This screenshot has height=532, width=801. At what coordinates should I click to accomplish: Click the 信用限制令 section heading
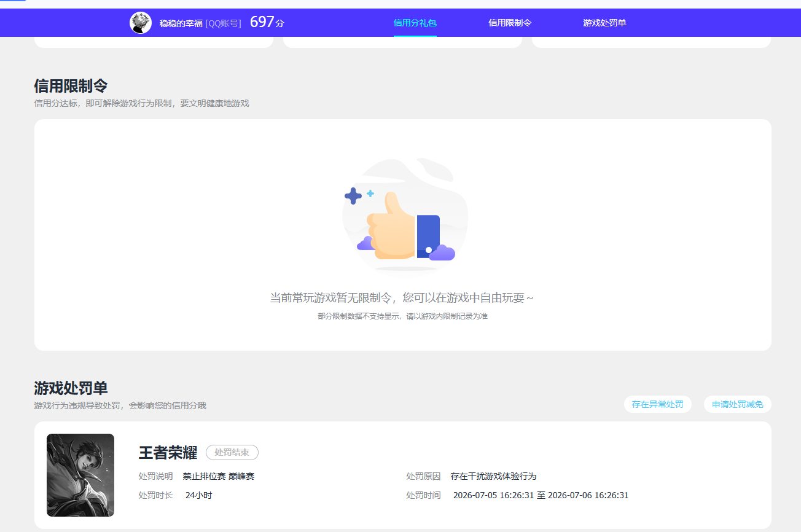coord(71,86)
